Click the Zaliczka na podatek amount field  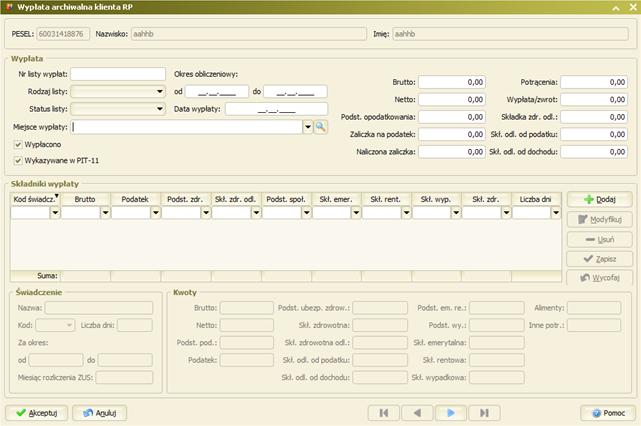(452, 135)
